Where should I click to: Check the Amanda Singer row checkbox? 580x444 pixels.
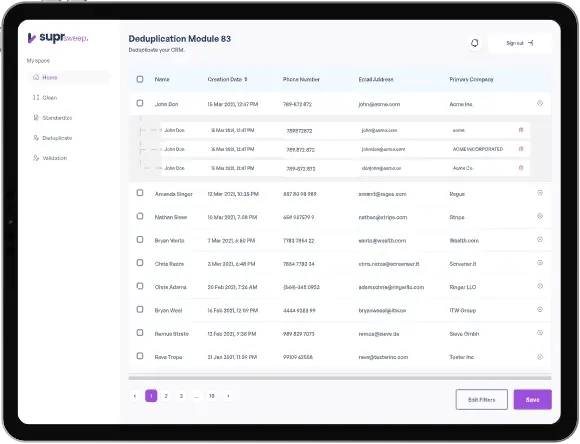pos(140,193)
